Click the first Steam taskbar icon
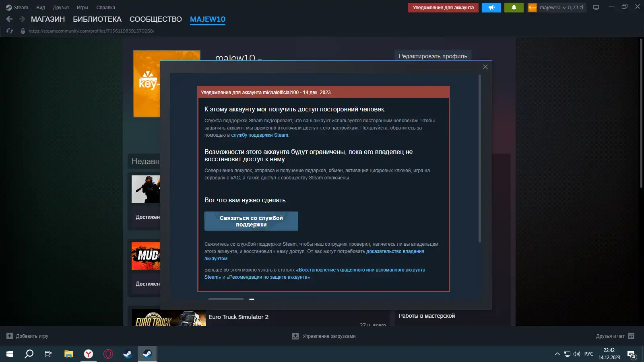This screenshot has width=644, height=362. tap(128, 354)
